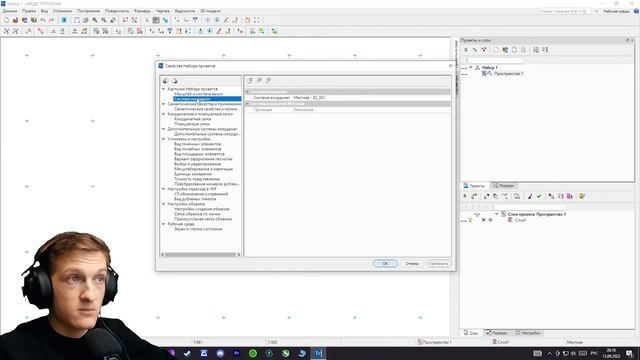Collapse Установки и настройки node
Image resolution: width=640 pixels, height=360 pixels.
164,139
